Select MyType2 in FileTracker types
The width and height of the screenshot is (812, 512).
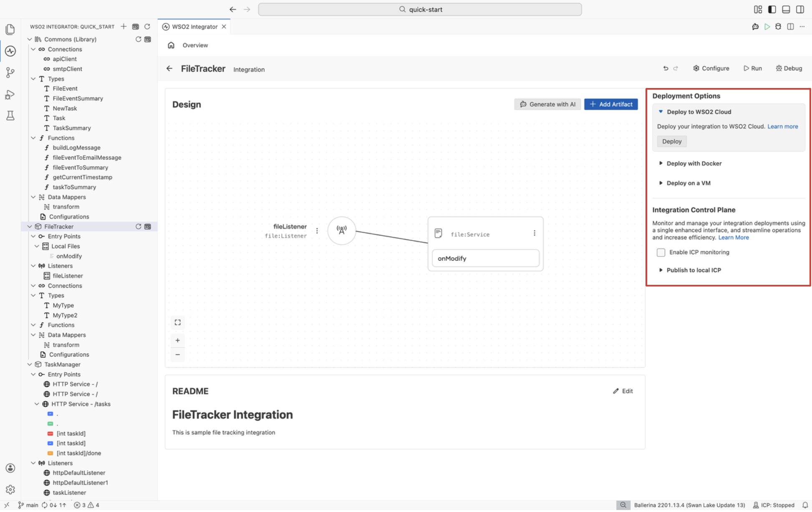coord(65,316)
